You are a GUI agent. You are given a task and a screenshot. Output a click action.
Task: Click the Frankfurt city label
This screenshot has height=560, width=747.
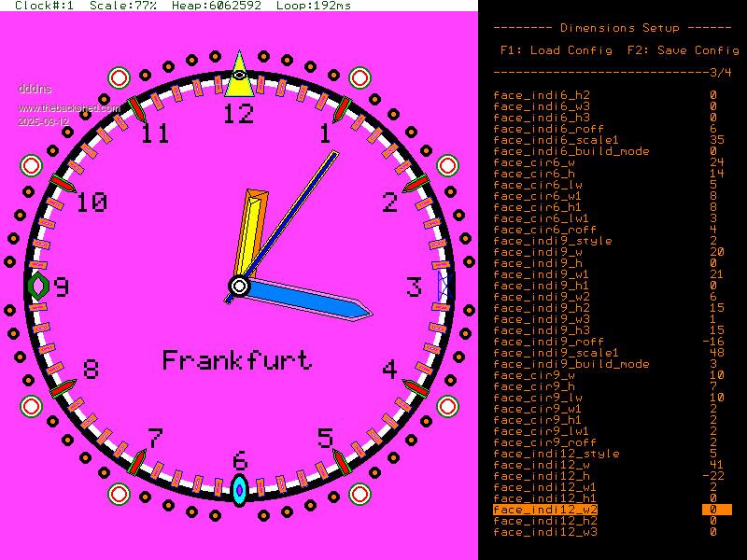click(x=237, y=360)
